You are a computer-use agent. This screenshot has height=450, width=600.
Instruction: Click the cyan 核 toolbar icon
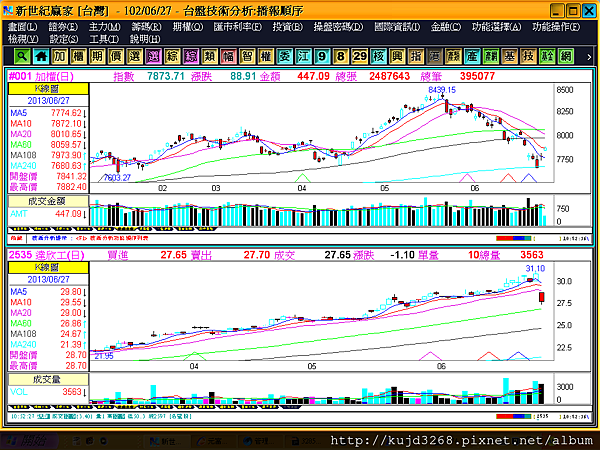tap(378, 57)
